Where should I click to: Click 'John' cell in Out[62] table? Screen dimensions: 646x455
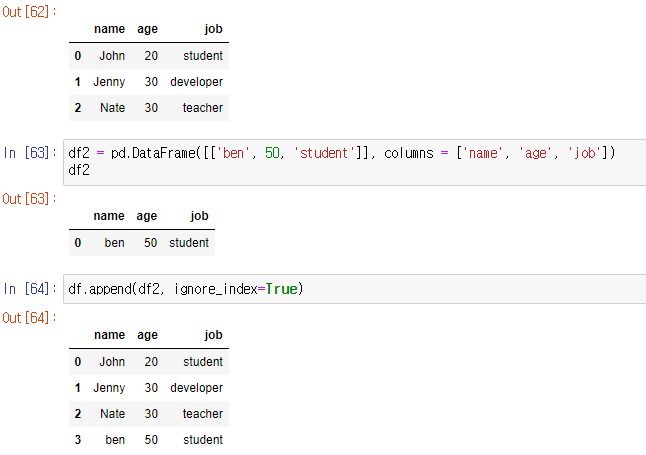coord(112,56)
